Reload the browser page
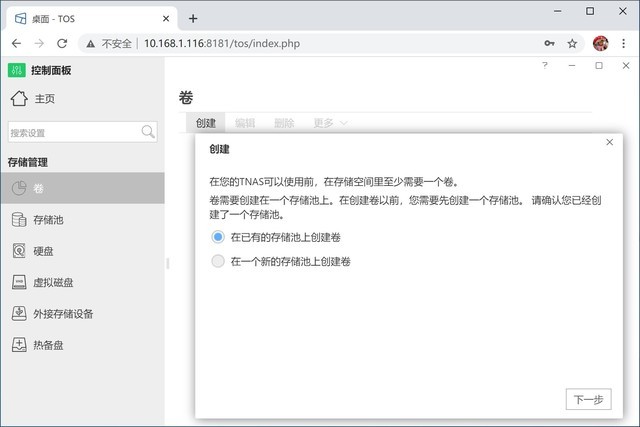 62,43
